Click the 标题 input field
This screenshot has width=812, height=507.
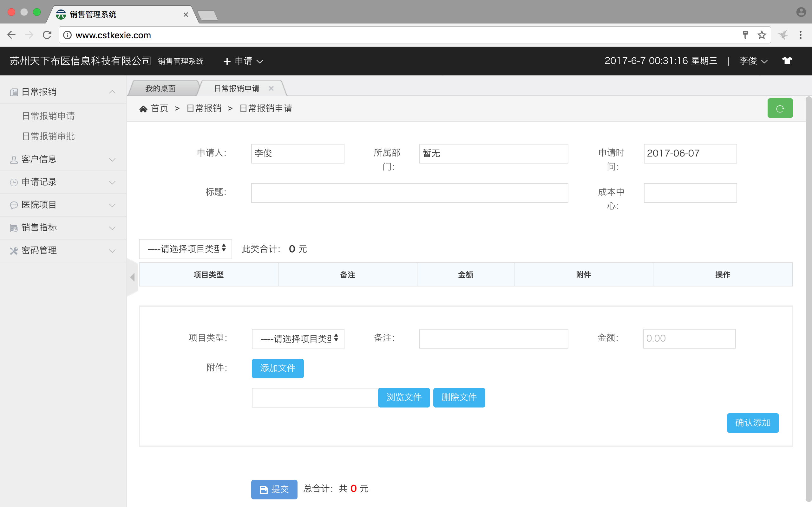pyautogui.click(x=409, y=193)
